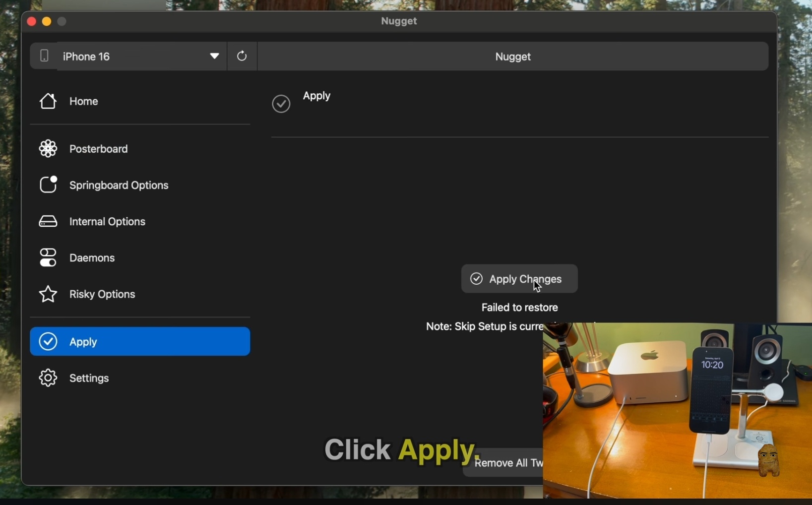Minimize the Nugget window

click(47, 21)
